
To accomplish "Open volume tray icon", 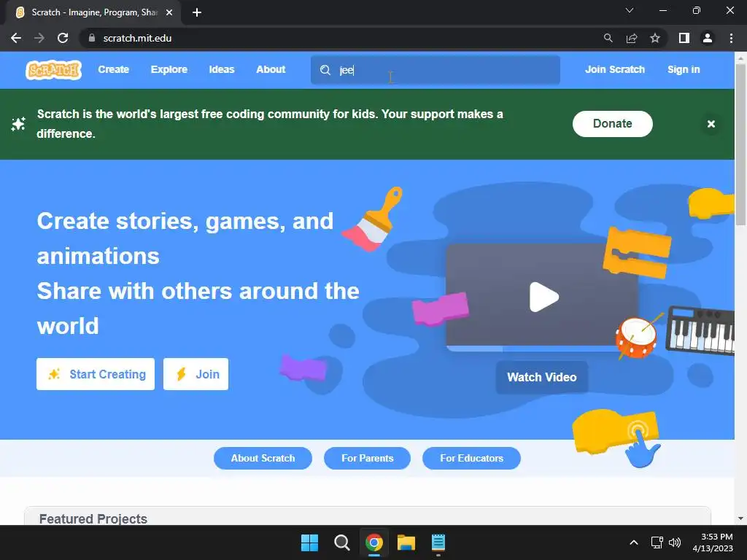I will click(675, 542).
